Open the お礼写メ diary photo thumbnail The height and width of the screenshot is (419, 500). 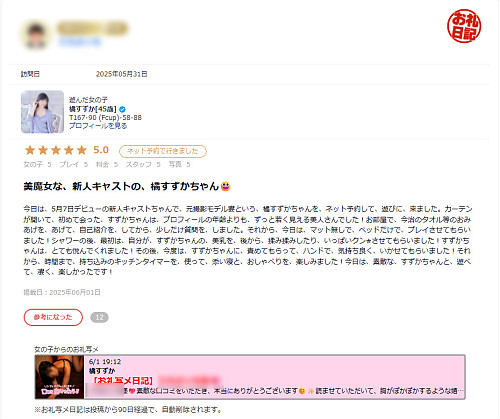[60, 377]
